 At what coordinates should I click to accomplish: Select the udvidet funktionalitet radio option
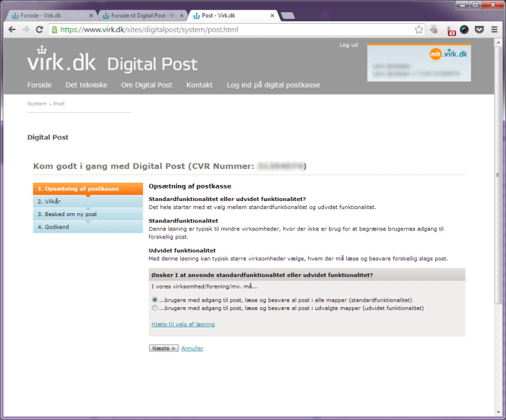155,308
